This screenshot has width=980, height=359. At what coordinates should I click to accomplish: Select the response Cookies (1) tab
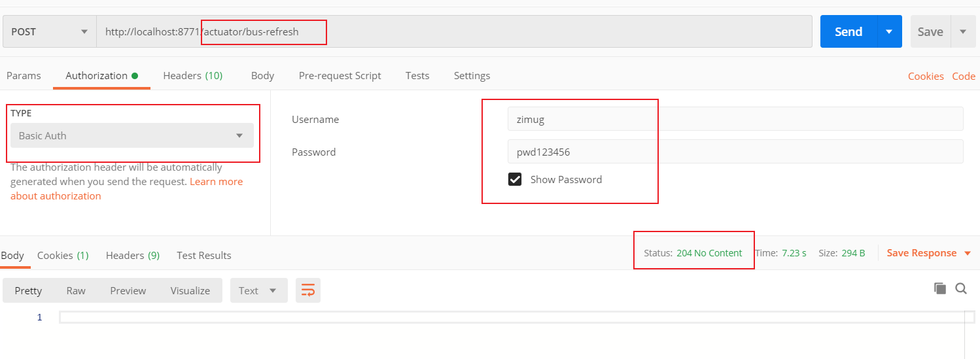pos(63,255)
